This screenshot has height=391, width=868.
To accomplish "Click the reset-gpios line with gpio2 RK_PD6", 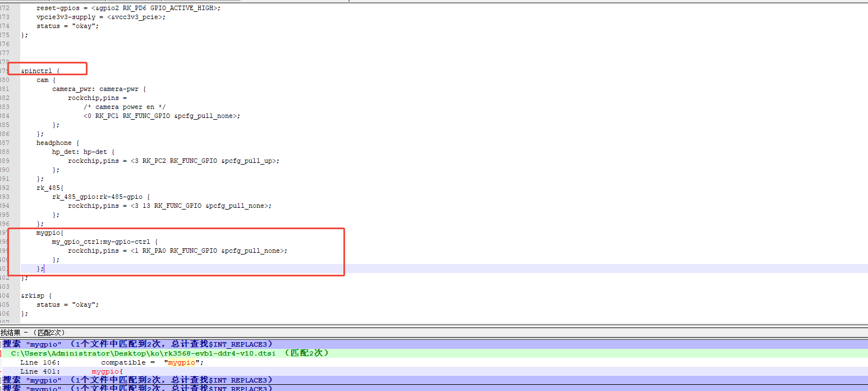I will click(x=128, y=8).
